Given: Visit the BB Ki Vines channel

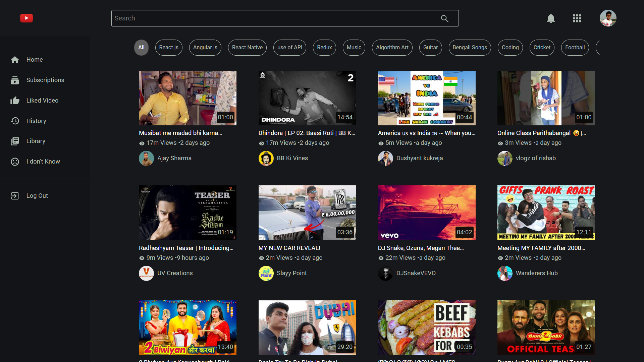Looking at the screenshot, I should pos(292,158).
